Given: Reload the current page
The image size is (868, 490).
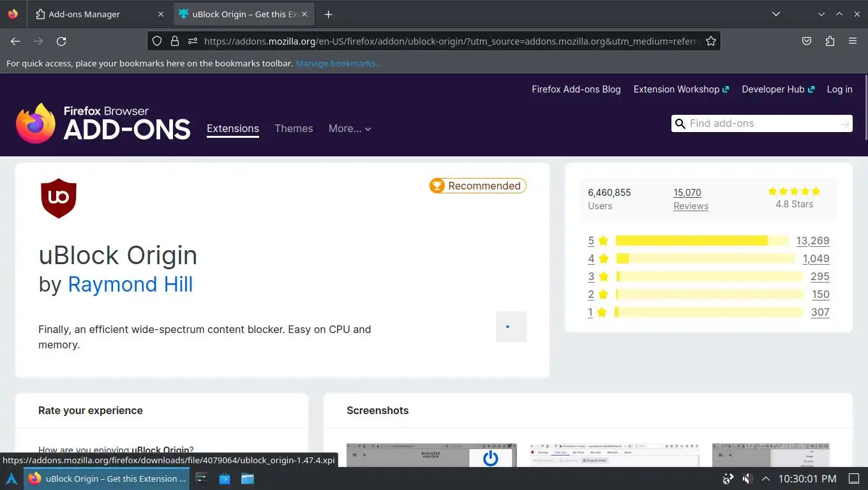Looking at the screenshot, I should click(61, 41).
